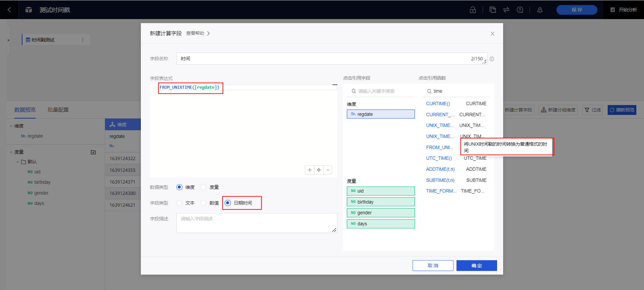Click the swap arrows icon in header

point(506,10)
